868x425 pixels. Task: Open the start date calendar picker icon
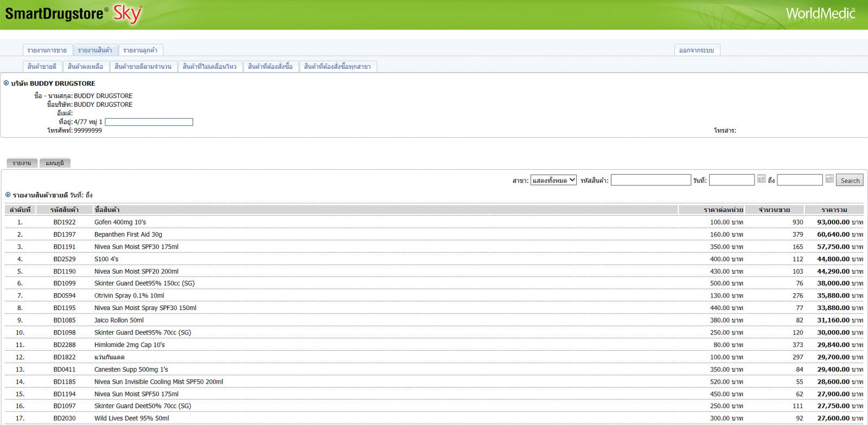point(761,179)
